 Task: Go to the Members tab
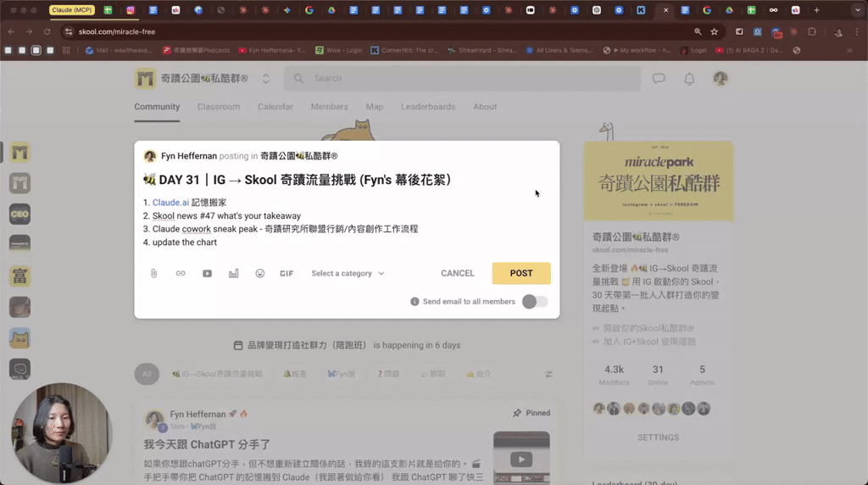(x=330, y=107)
